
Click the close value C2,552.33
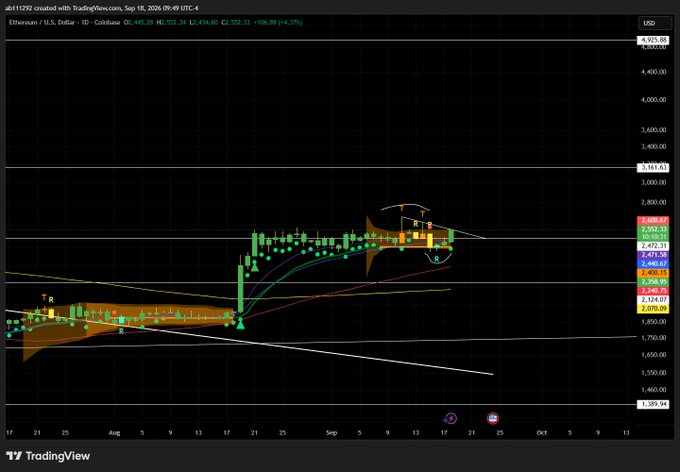[x=235, y=22]
